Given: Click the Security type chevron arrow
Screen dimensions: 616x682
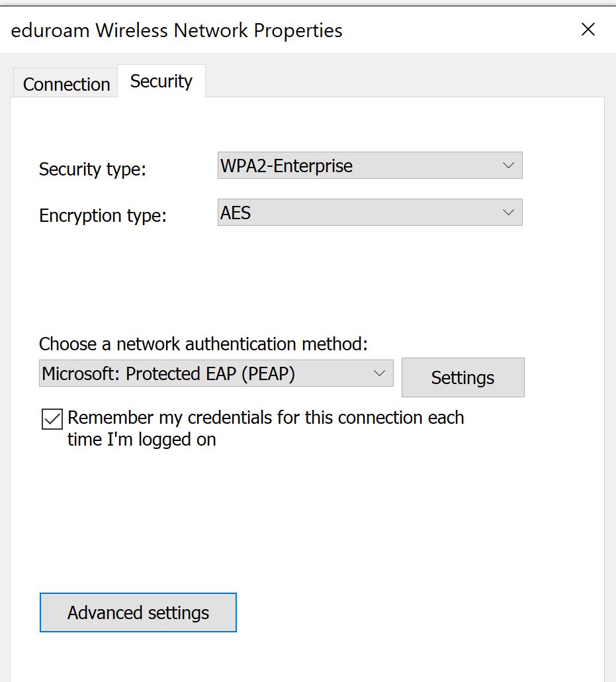Looking at the screenshot, I should click(x=509, y=166).
